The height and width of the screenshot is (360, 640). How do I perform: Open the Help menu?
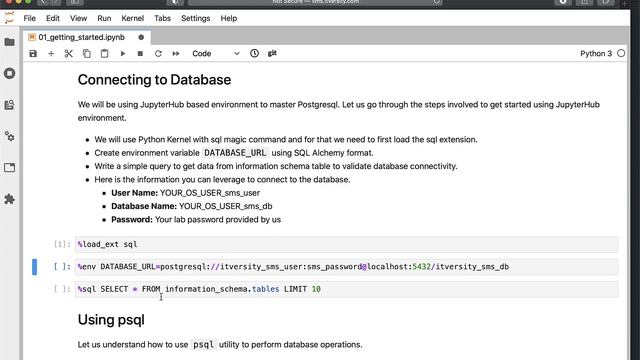(229, 18)
